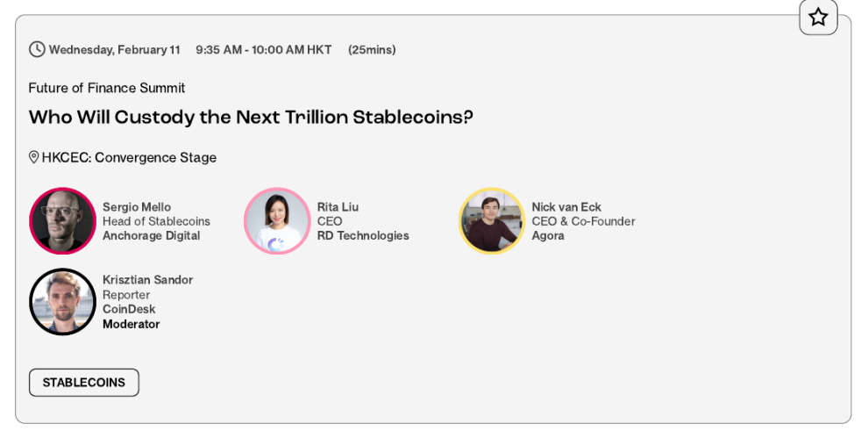Click the location pin icon
868x438 pixels.
pos(34,158)
